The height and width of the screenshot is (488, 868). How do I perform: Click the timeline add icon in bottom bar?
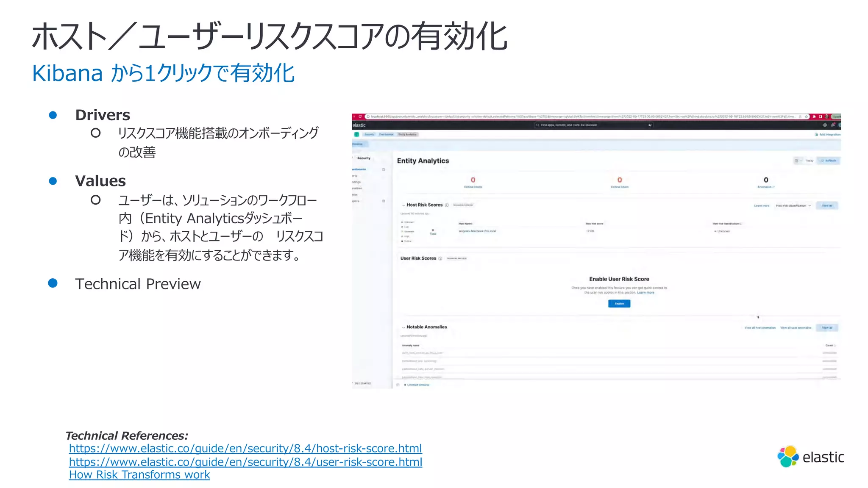point(398,385)
